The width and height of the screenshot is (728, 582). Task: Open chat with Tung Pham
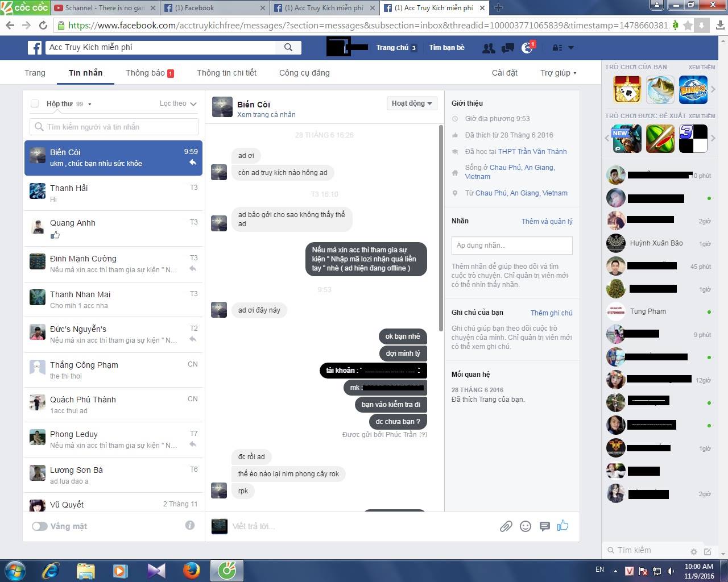point(660,311)
